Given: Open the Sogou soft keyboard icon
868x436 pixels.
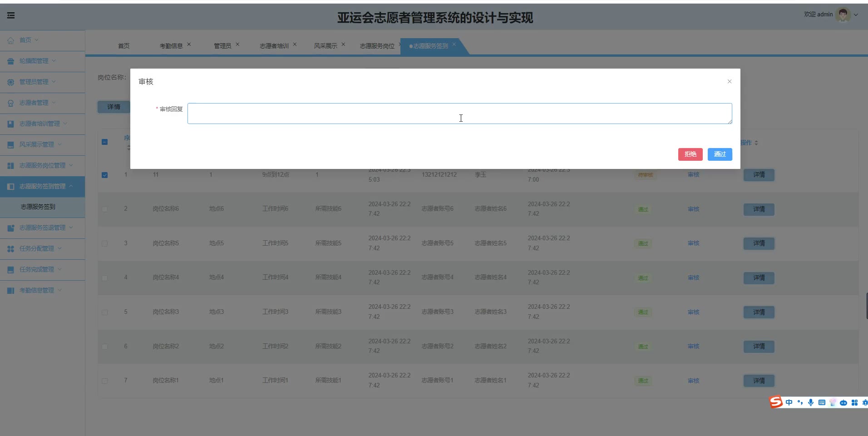Looking at the screenshot, I should click(822, 402).
